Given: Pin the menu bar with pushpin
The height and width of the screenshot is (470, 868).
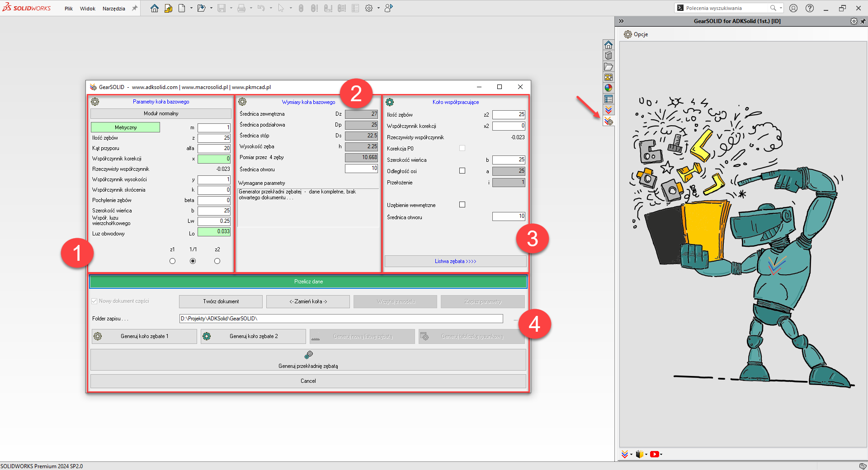Looking at the screenshot, I should pyautogui.click(x=134, y=8).
